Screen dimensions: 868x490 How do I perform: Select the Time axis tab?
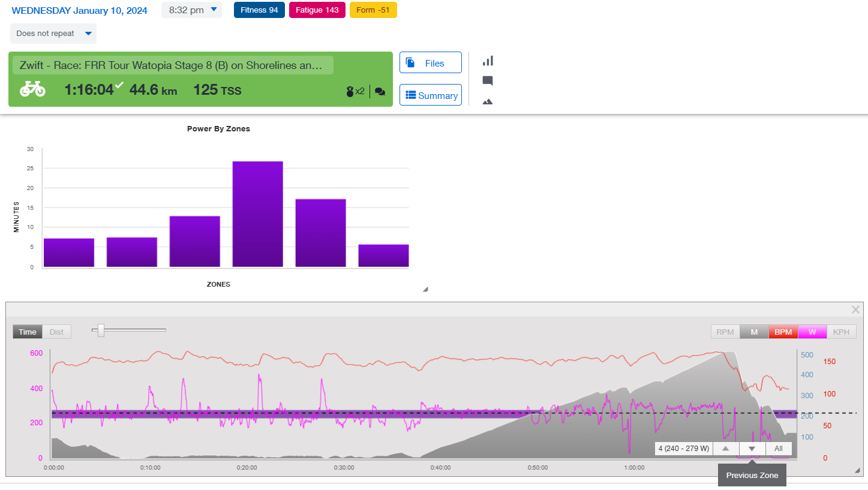point(28,332)
